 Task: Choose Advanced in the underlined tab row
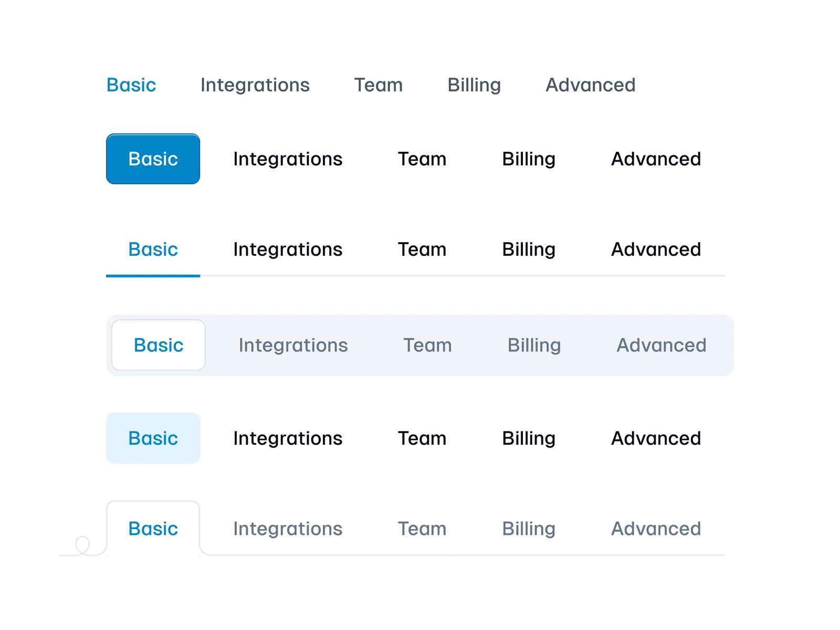click(656, 249)
